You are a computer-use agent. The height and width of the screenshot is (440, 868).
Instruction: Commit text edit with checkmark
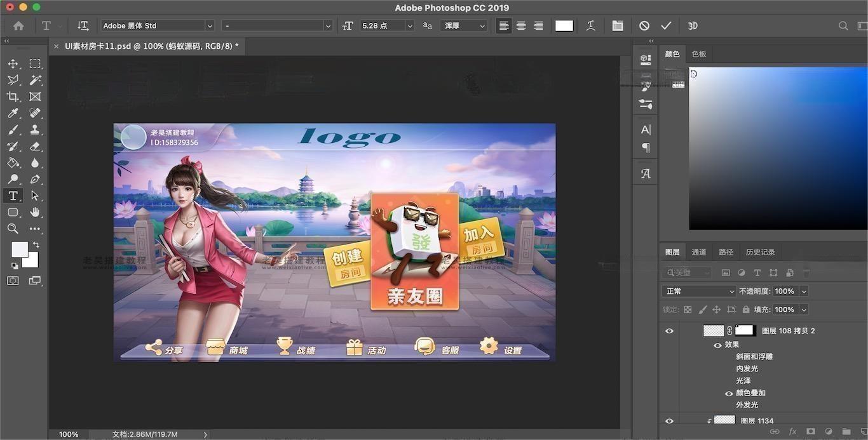[666, 25]
